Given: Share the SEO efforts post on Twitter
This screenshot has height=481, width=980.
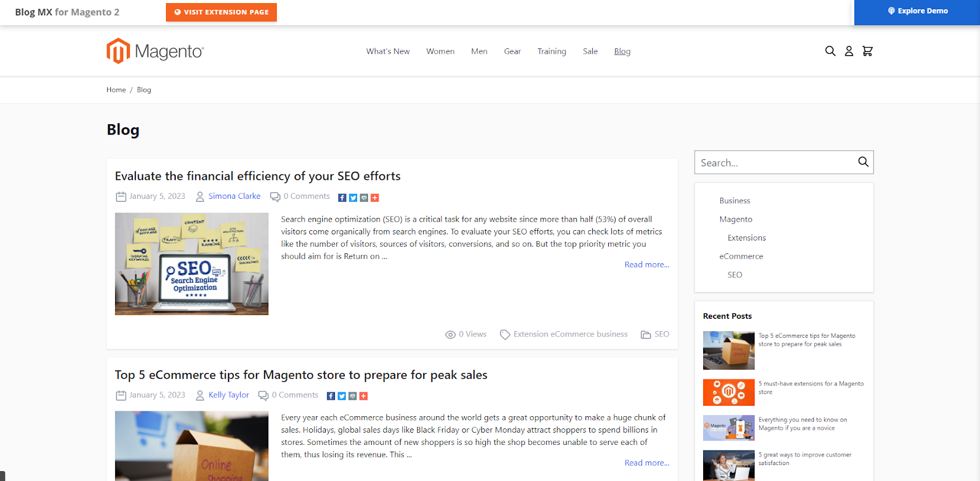Looking at the screenshot, I should (x=353, y=198).
